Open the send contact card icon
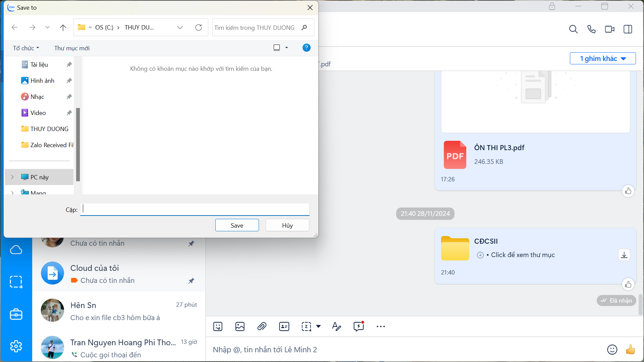Screen dimensions: 644x362 point(284,326)
